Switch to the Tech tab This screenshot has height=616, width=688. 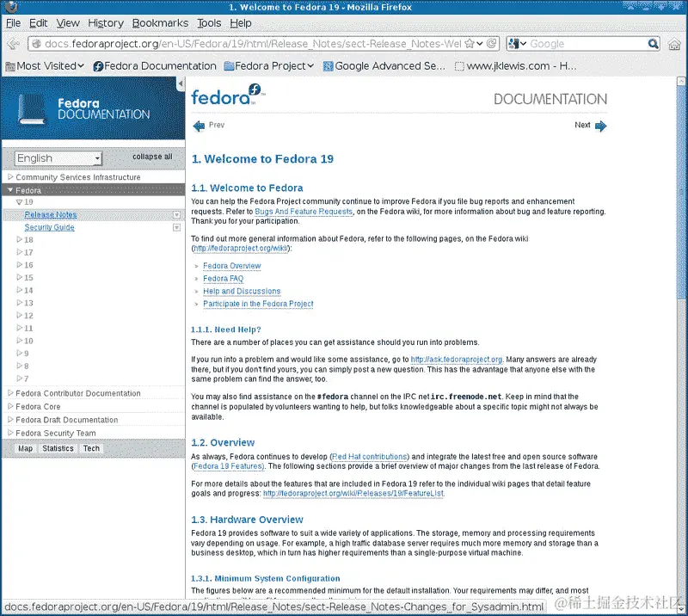91,448
